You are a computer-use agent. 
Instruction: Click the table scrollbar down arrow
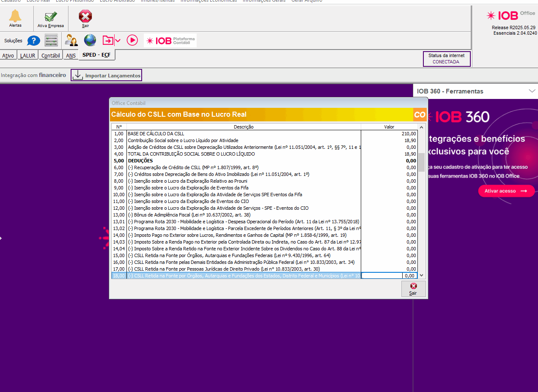[421, 275]
